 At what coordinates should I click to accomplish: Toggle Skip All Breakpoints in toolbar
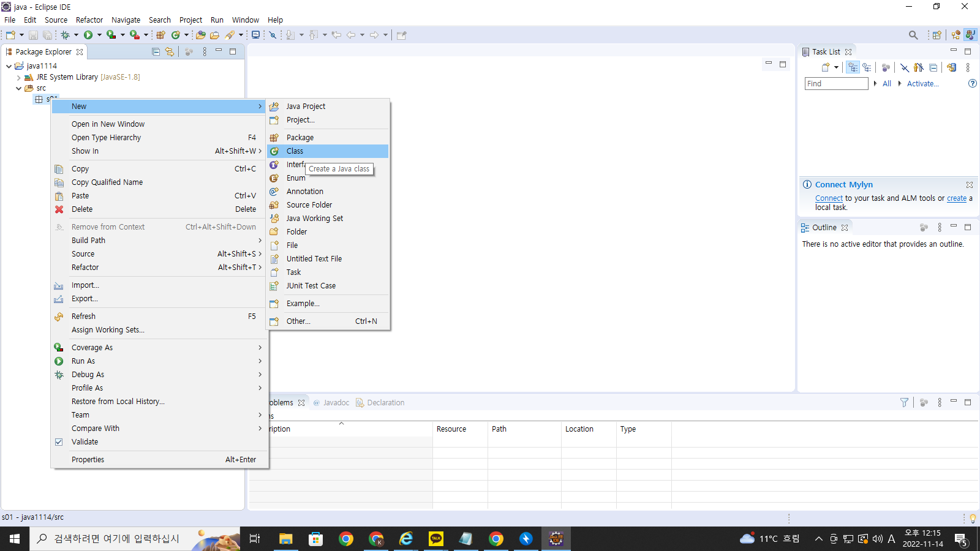tap(273, 36)
